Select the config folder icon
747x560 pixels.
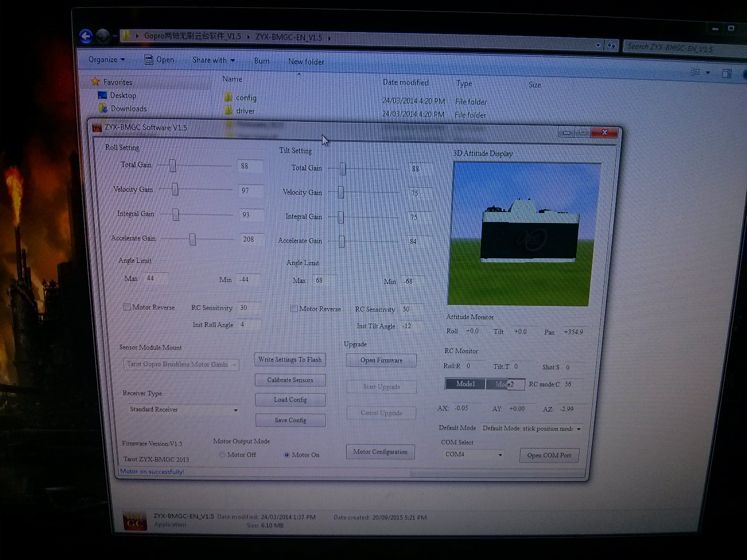(x=228, y=97)
